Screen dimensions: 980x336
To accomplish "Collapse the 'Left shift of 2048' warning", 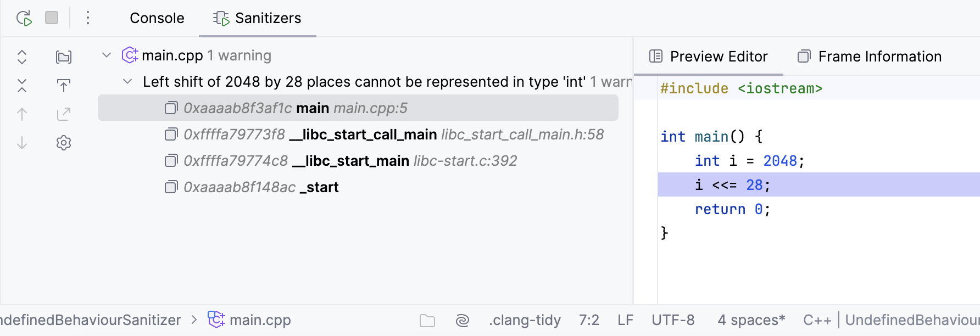I will (127, 81).
